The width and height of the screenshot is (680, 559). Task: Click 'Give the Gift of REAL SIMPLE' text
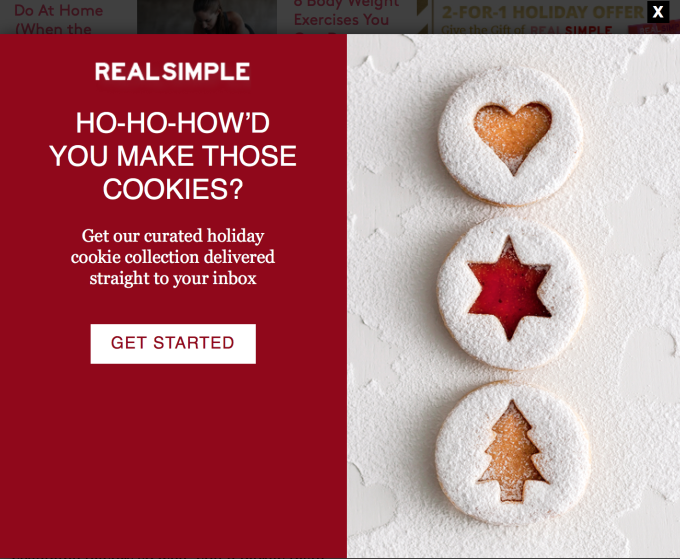click(526, 29)
